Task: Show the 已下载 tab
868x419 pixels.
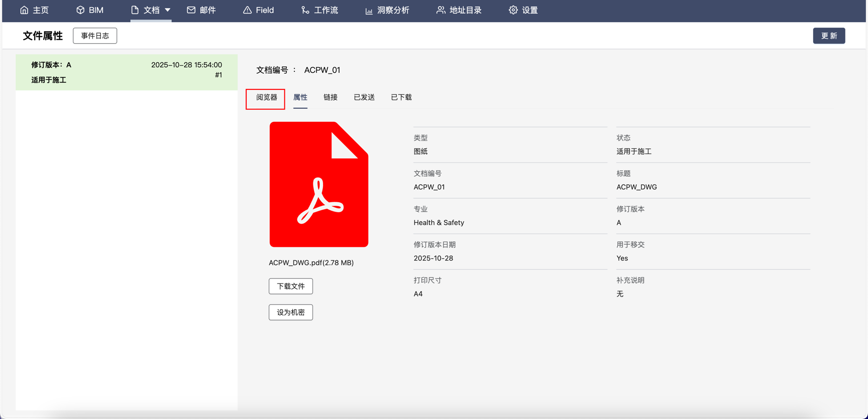Action: 401,97
